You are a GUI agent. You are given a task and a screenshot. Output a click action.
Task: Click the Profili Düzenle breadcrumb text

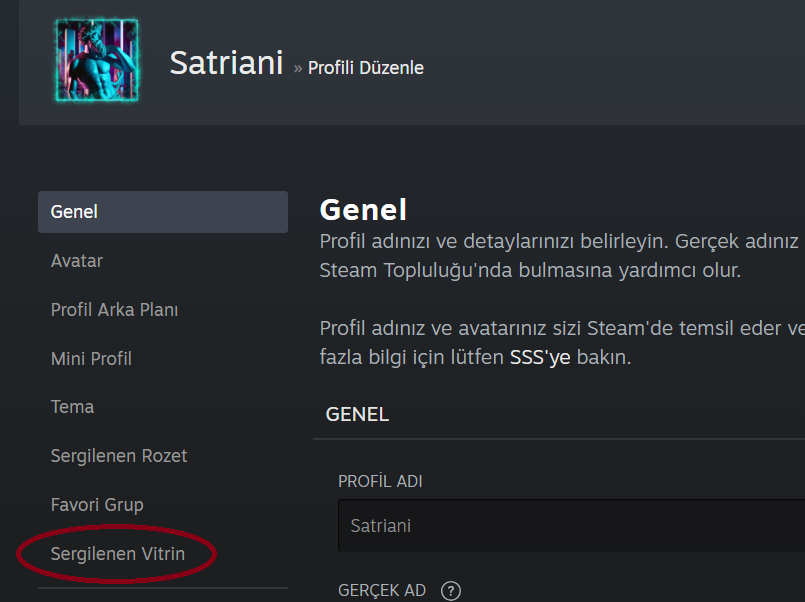coord(366,68)
